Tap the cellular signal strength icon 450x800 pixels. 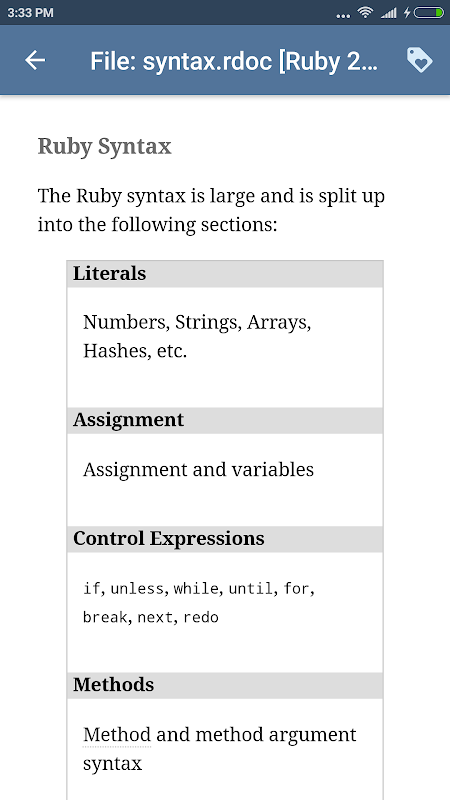click(388, 13)
